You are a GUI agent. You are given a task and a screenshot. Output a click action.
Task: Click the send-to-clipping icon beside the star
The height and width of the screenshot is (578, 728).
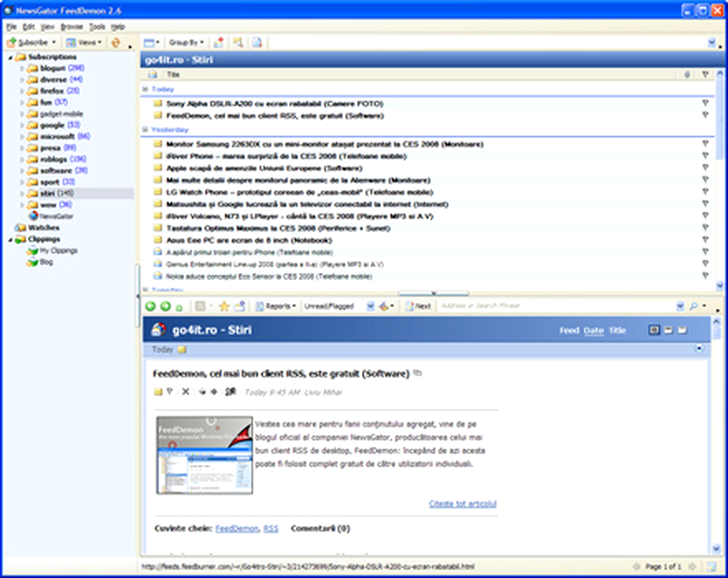[240, 306]
